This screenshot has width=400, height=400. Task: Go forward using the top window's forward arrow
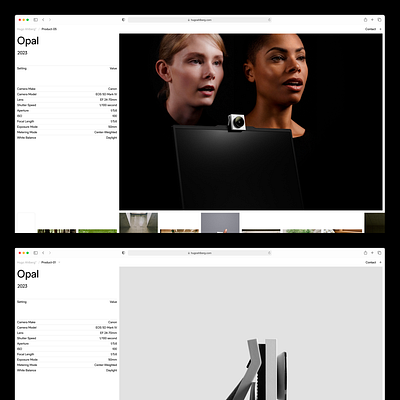pos(50,20)
